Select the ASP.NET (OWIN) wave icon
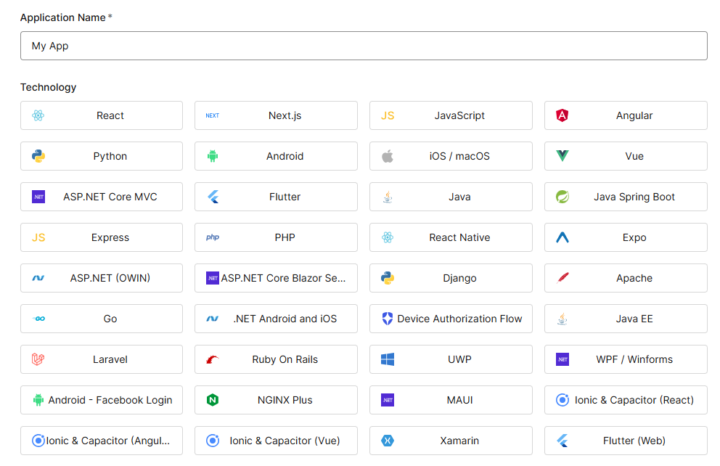 [38, 278]
